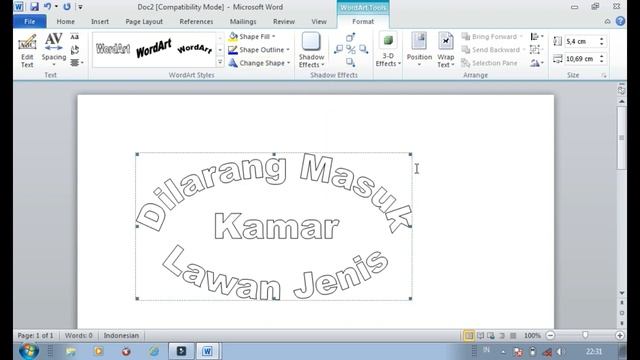Switch to the Review tab
The width and height of the screenshot is (640, 360).
(x=284, y=22)
